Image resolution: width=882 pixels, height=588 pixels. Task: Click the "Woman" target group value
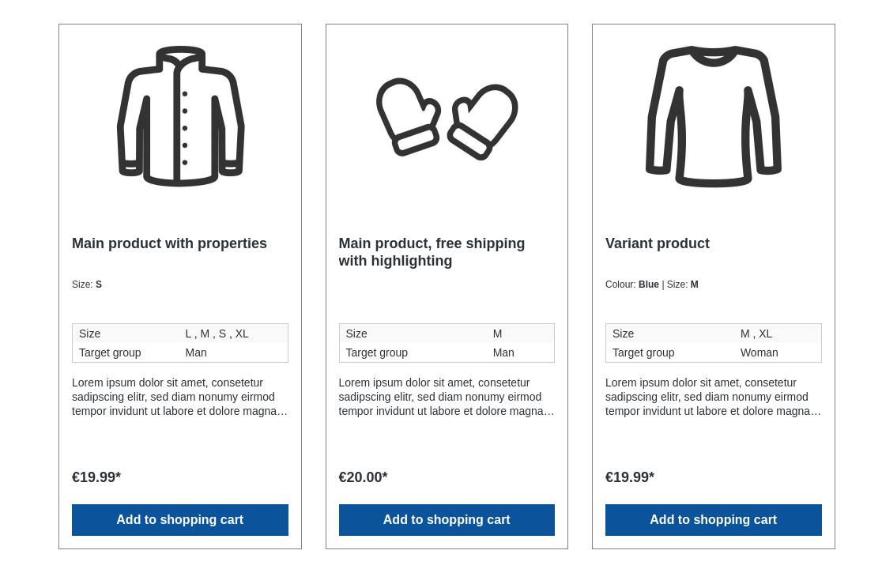[759, 352]
